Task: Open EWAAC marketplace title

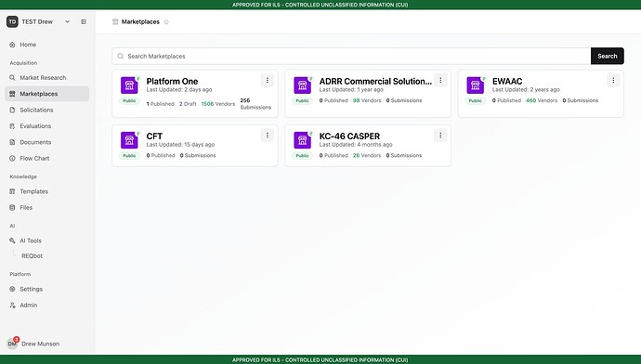Action: pyautogui.click(x=507, y=82)
